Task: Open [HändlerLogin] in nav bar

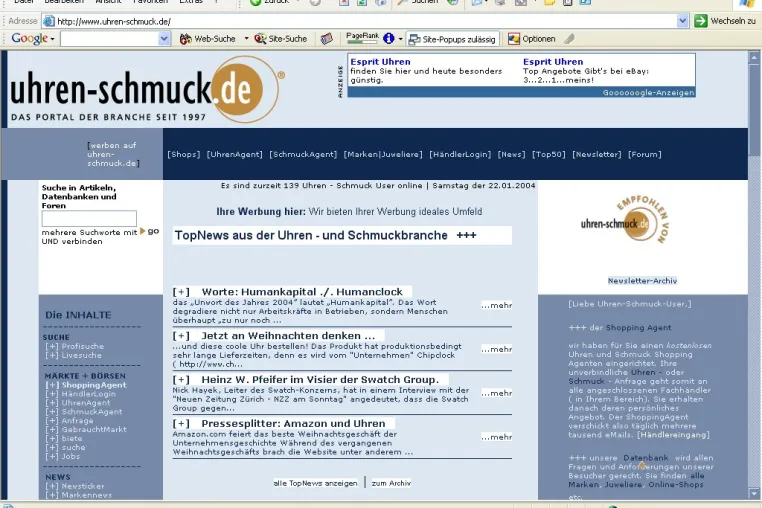Action: tap(460, 155)
